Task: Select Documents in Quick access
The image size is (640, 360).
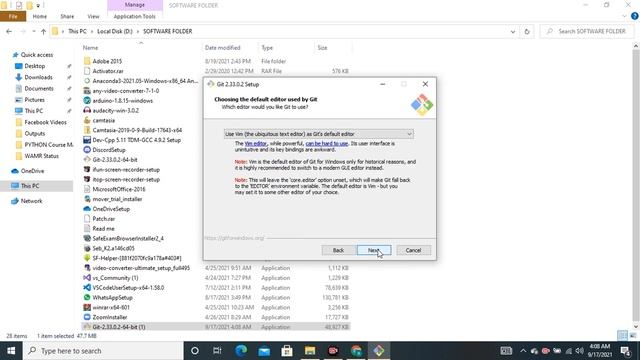Action: click(39, 89)
